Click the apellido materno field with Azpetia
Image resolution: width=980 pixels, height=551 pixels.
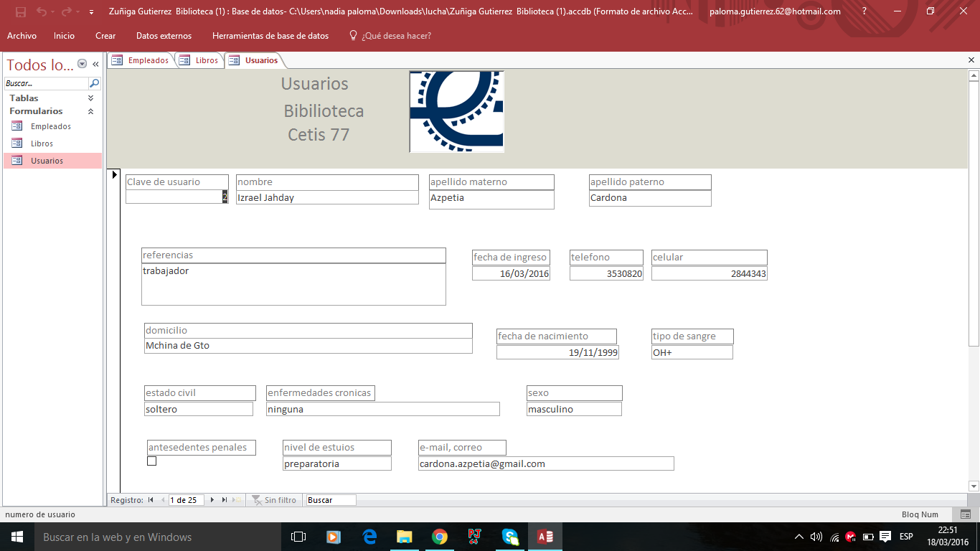491,199
